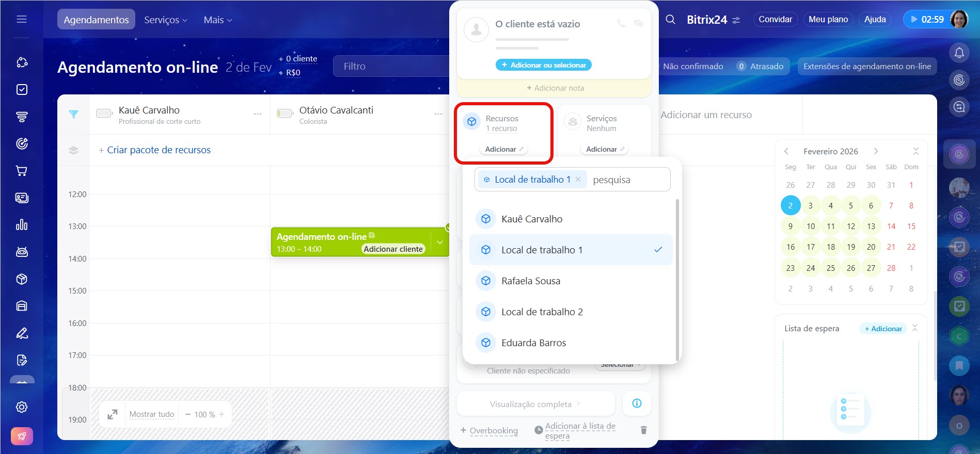Viewport: 980px width, 454px height.
Task: Expand the Serviços dropdown menu
Action: click(x=166, y=20)
